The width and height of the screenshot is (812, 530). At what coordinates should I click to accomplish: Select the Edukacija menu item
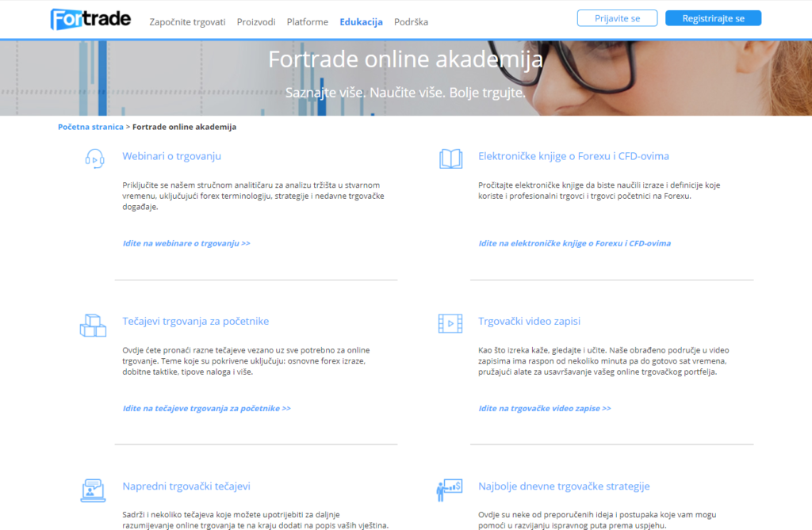[361, 22]
